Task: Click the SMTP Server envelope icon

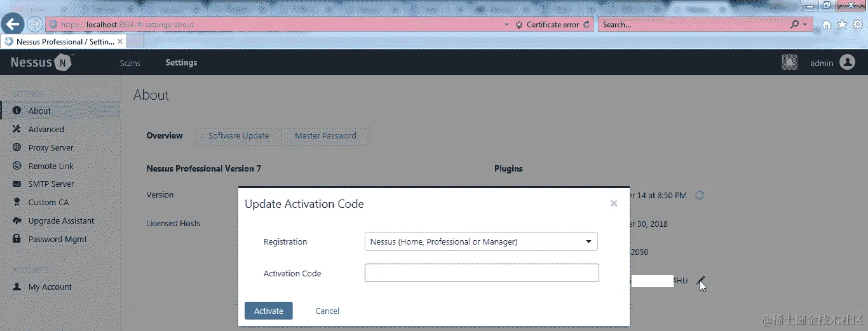Action: [17, 184]
